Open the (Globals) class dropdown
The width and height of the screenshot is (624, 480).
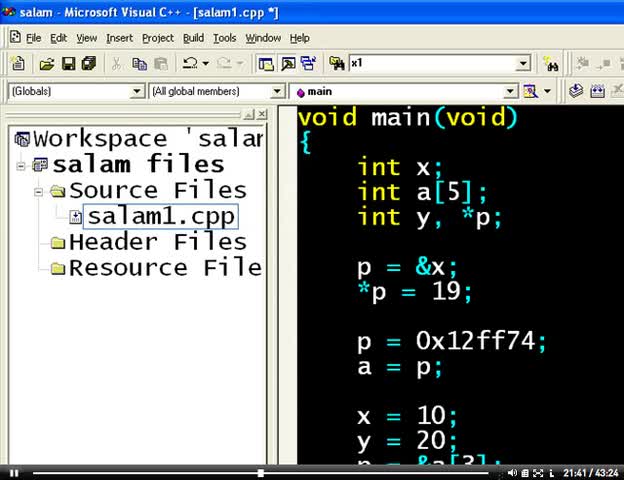click(x=76, y=92)
